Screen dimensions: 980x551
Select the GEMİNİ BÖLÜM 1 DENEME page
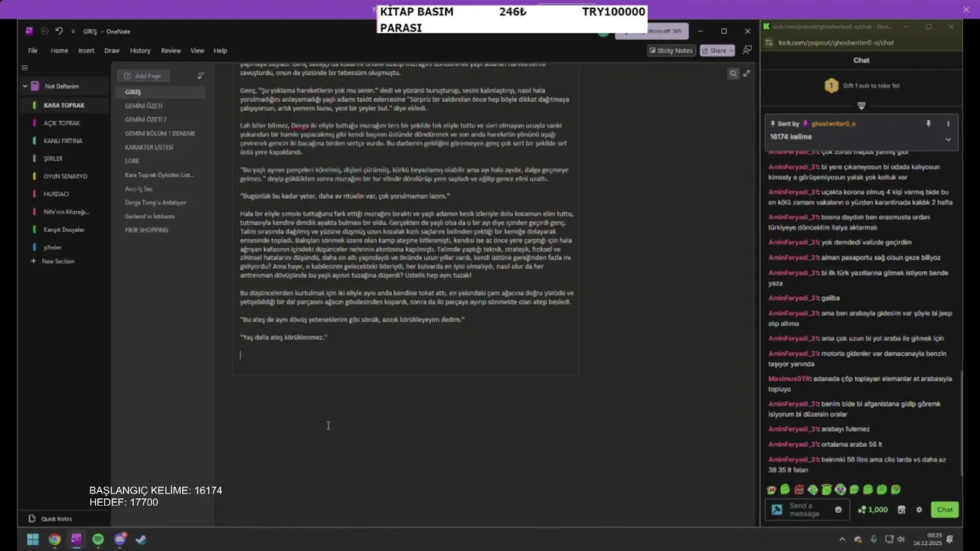(161, 133)
